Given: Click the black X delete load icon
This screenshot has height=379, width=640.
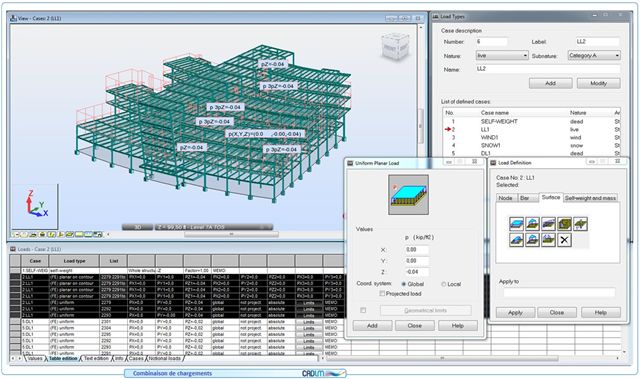Looking at the screenshot, I should point(564,240).
